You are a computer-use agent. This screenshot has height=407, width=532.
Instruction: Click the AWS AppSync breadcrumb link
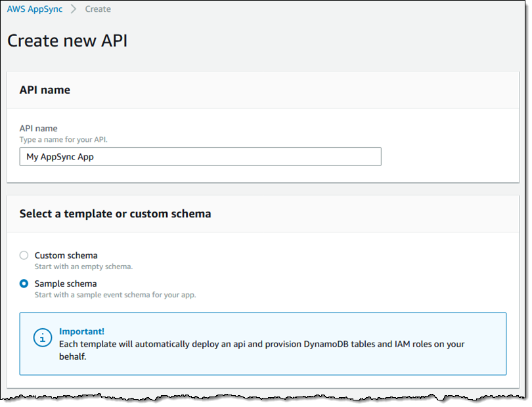[35, 9]
